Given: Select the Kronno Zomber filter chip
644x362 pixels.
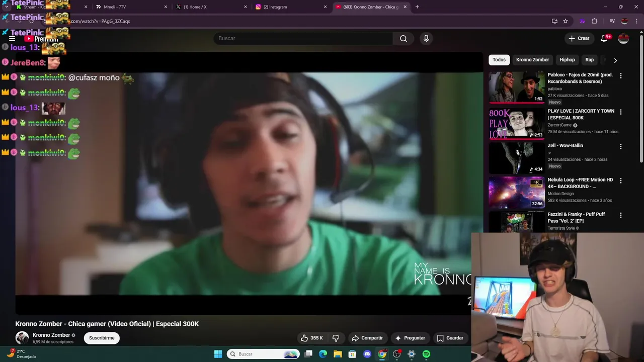Looking at the screenshot, I should (x=532, y=60).
